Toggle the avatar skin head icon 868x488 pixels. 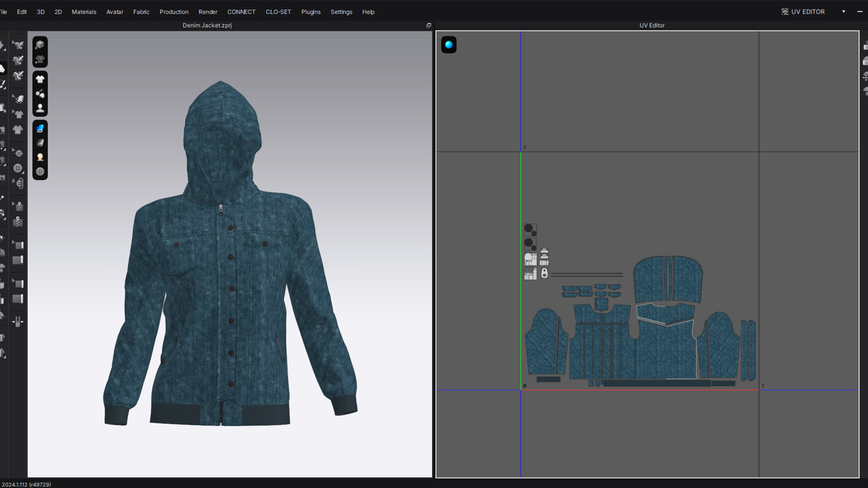(40, 157)
